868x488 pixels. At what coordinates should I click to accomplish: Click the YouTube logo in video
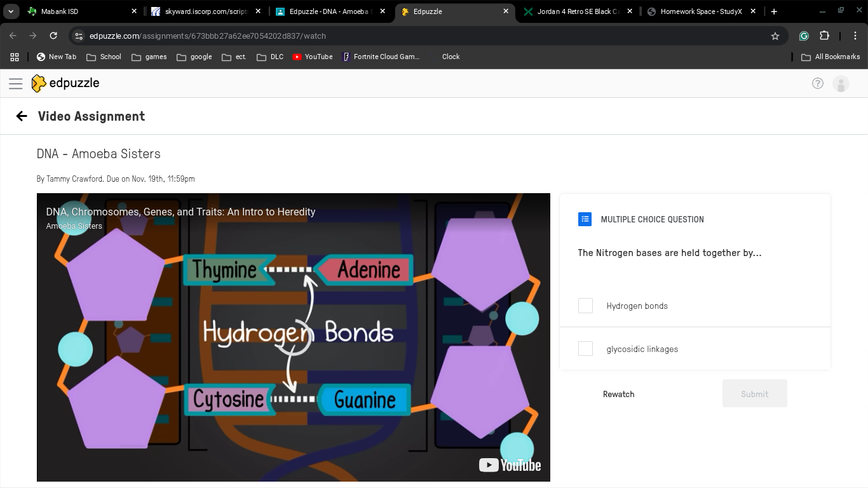coord(510,465)
